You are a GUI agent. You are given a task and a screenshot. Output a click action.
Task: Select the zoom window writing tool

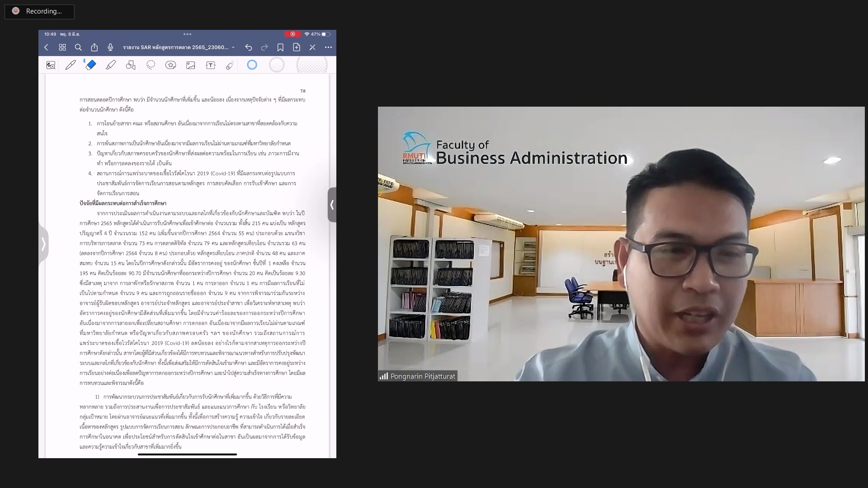pos(51,65)
